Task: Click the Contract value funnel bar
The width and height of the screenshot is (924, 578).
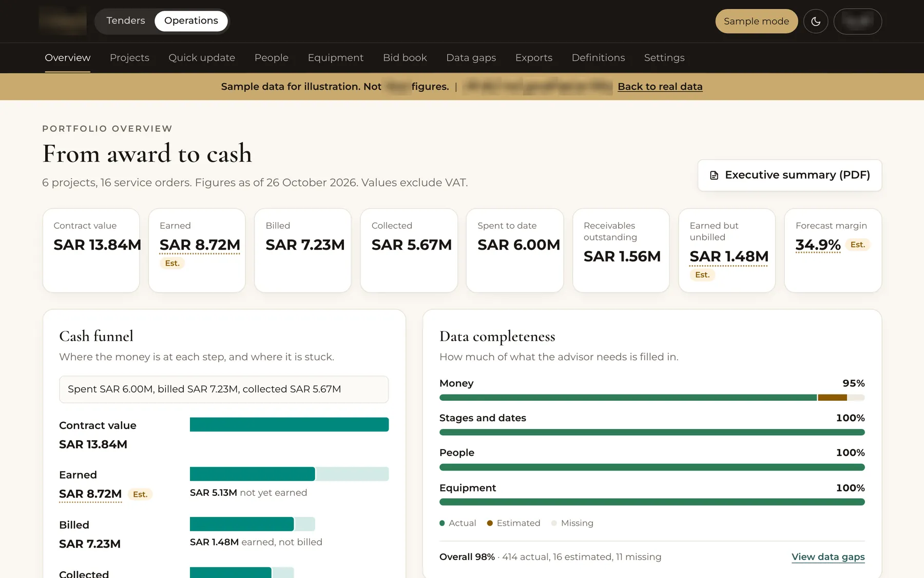Action: pyautogui.click(x=289, y=424)
